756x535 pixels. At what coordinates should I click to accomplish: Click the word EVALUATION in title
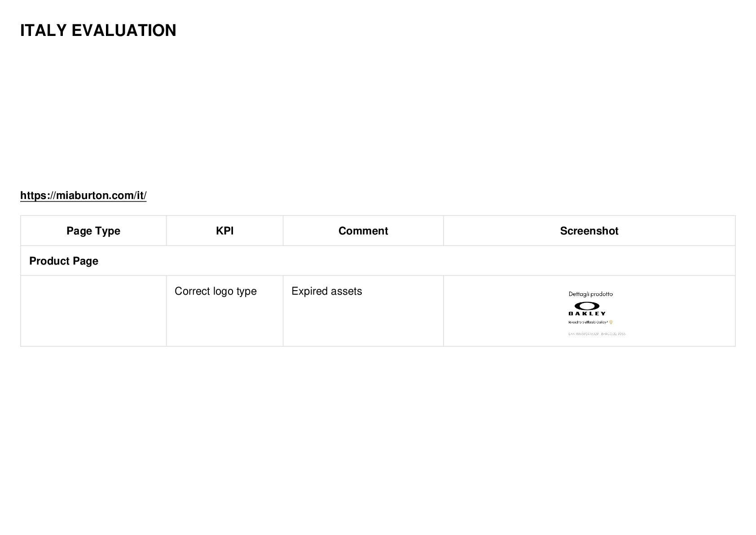[x=124, y=31]
